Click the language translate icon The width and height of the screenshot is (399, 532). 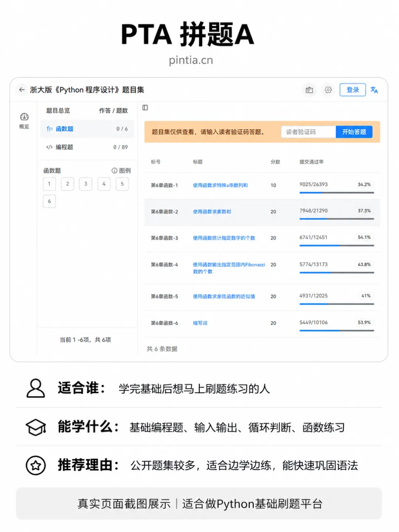pyautogui.click(x=374, y=90)
